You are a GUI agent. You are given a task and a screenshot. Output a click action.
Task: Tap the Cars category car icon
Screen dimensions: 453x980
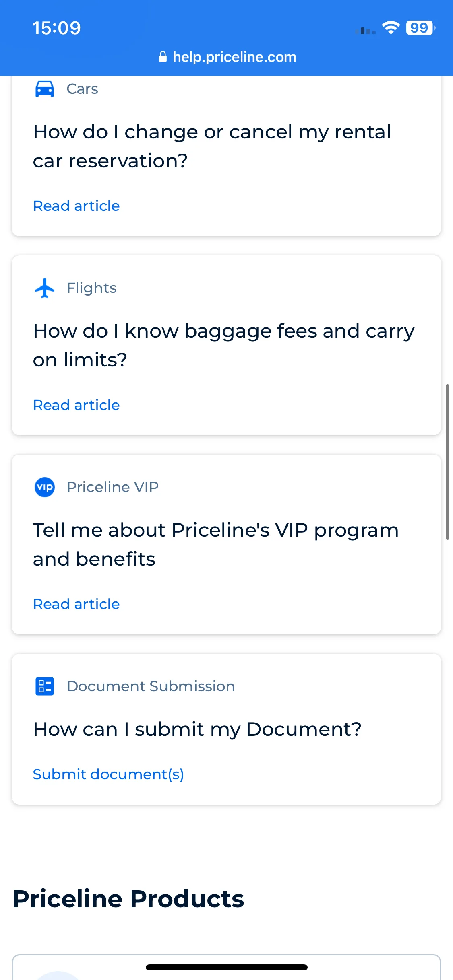click(x=45, y=89)
